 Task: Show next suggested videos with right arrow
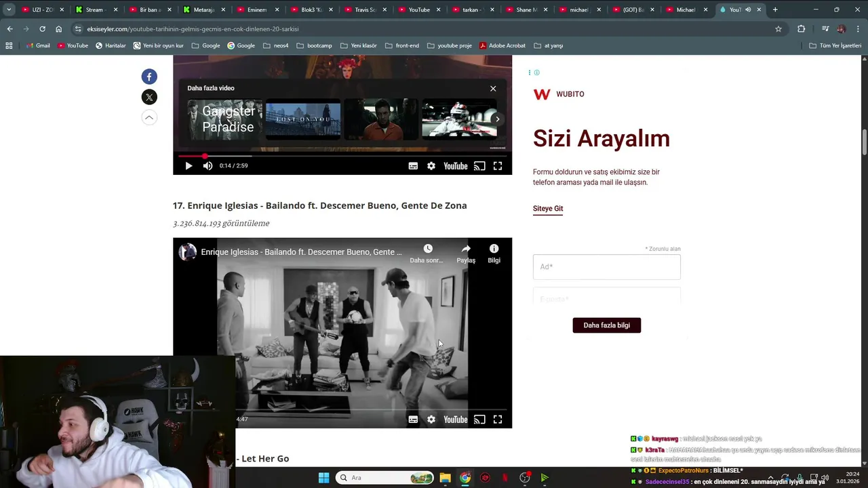click(x=497, y=119)
